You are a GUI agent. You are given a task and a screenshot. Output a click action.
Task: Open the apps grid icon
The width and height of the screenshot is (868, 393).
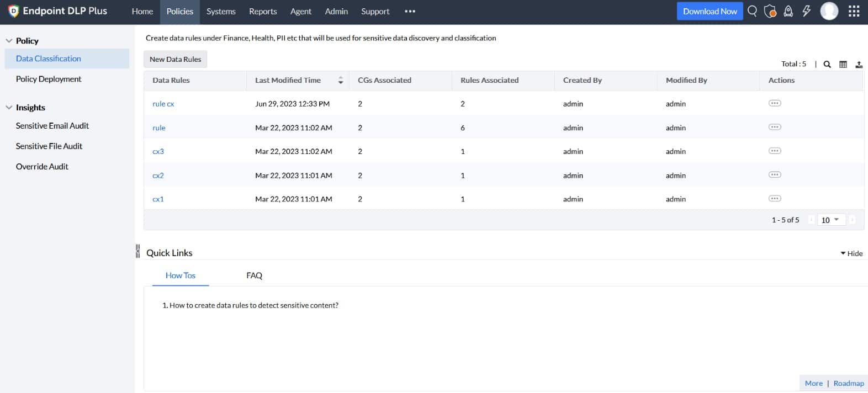point(854,11)
